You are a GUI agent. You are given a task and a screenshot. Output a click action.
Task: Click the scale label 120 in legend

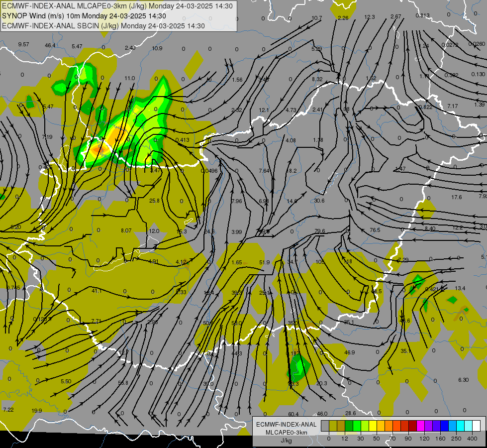click(x=424, y=439)
